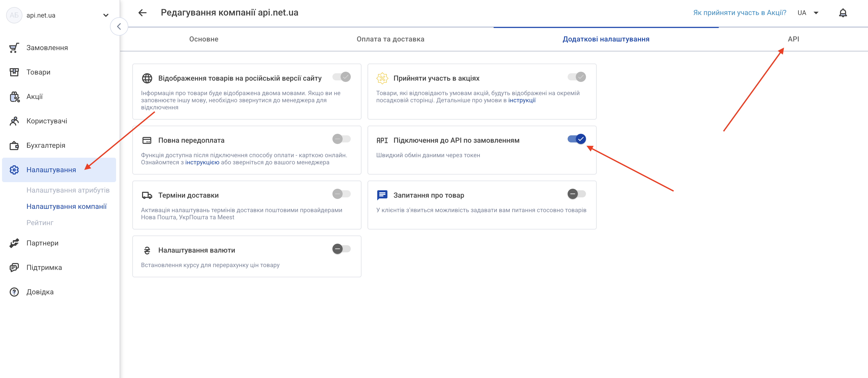Click the back arrow icon
The height and width of the screenshot is (378, 868).
[x=143, y=13]
